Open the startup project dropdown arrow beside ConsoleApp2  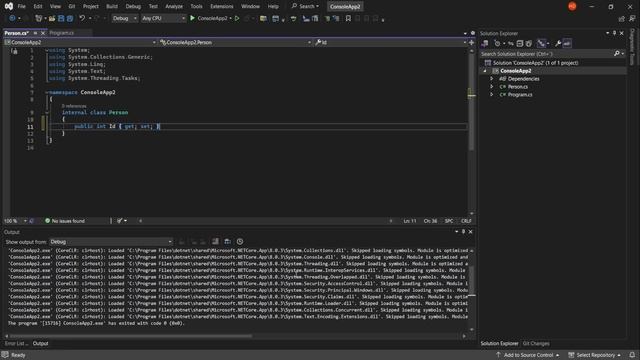[231, 18]
